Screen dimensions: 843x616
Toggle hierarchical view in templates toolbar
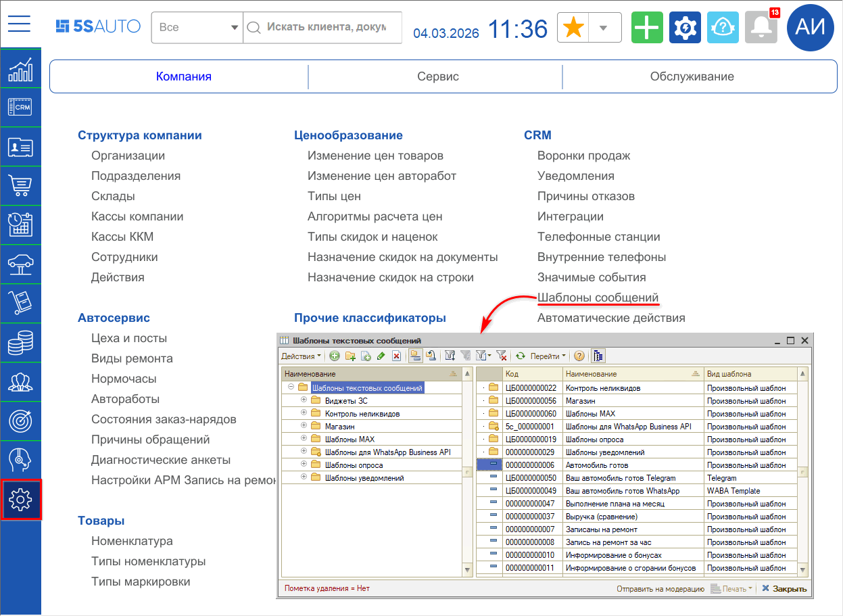[416, 356]
